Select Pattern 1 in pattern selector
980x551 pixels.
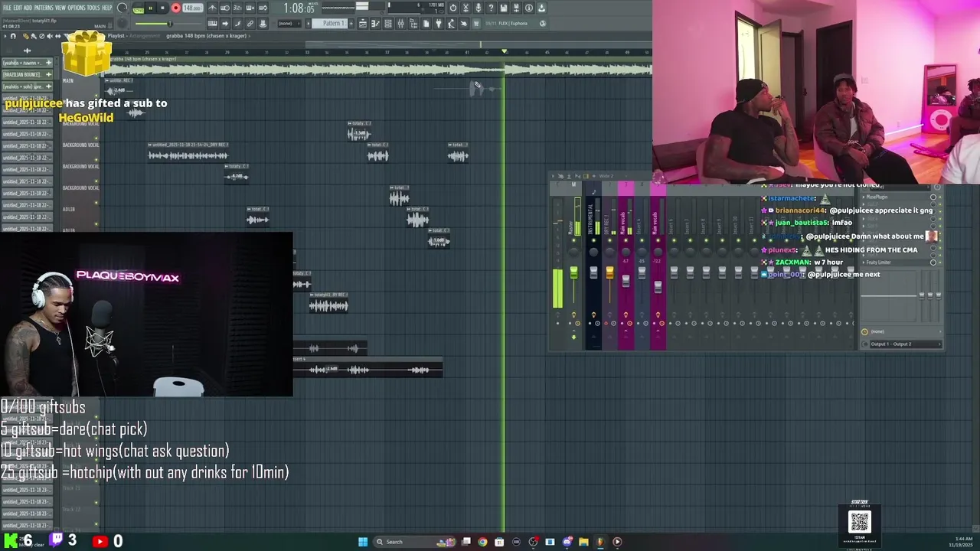coord(329,24)
